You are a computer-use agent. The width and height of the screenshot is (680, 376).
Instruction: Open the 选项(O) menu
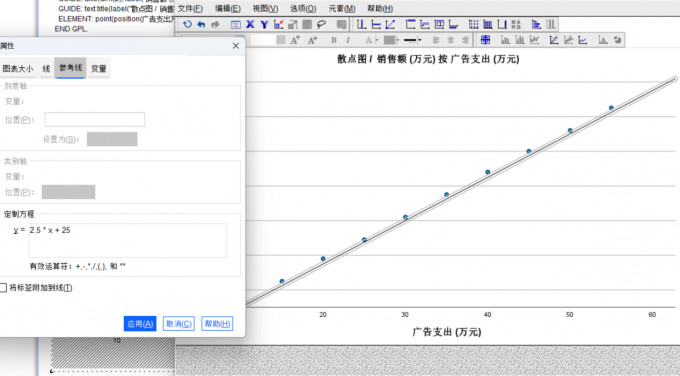[x=303, y=8]
